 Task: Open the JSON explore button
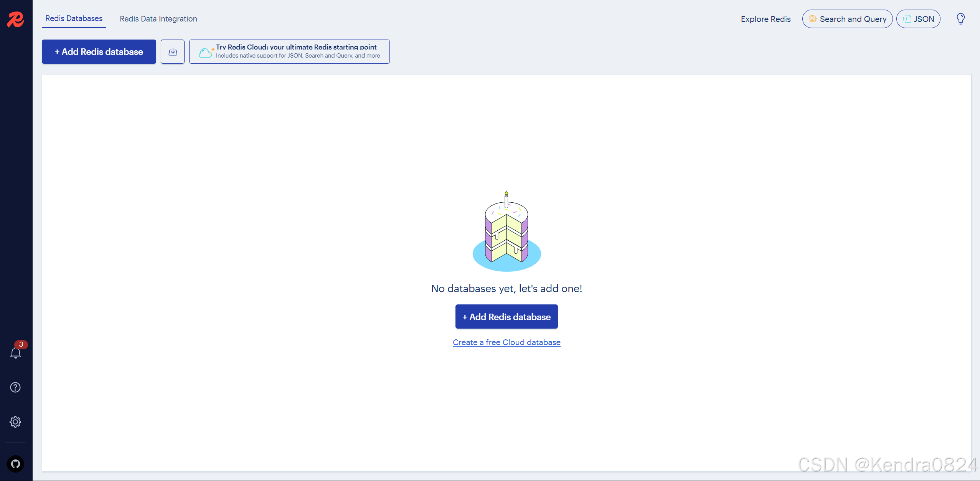pyautogui.click(x=918, y=19)
